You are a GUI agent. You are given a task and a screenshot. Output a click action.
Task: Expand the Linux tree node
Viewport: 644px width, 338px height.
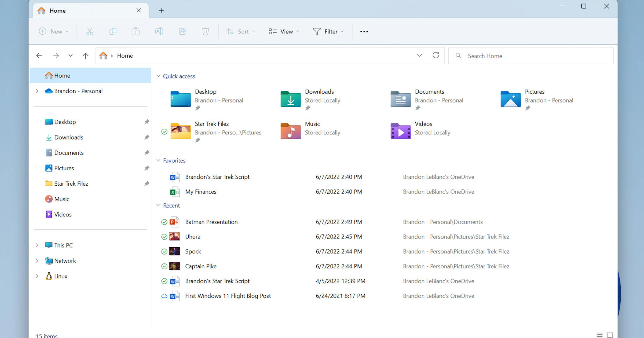coord(37,276)
